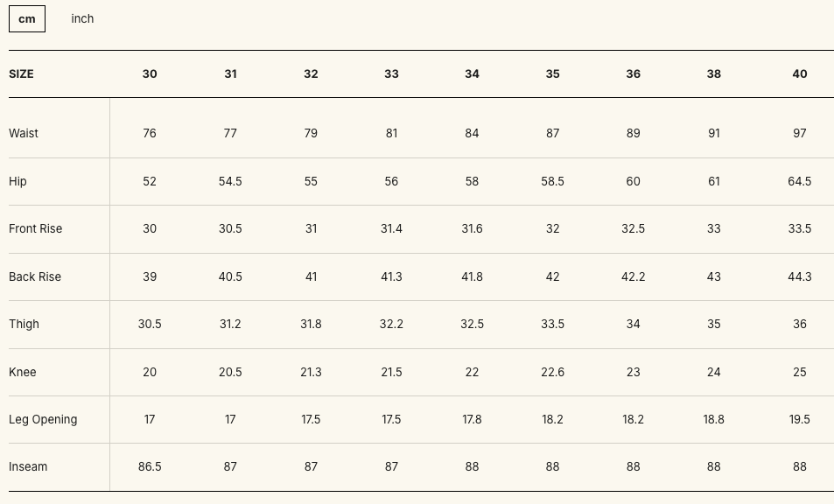Select the Hip row label

point(18,181)
